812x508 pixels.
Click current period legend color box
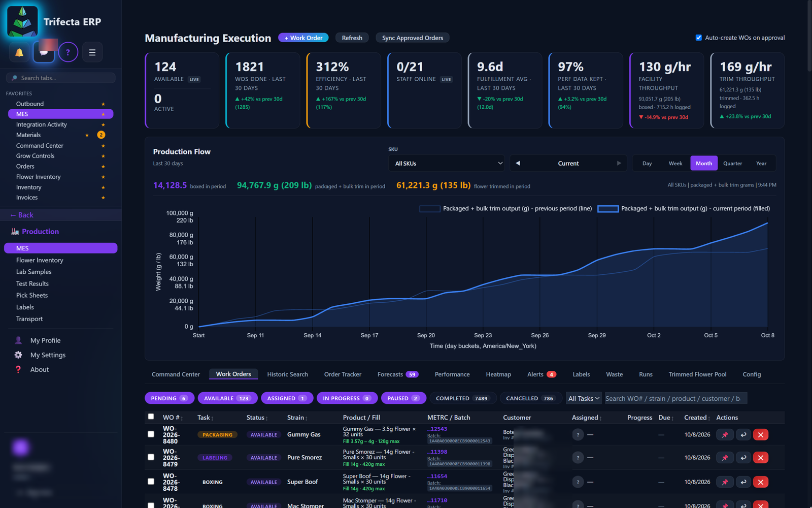point(608,209)
